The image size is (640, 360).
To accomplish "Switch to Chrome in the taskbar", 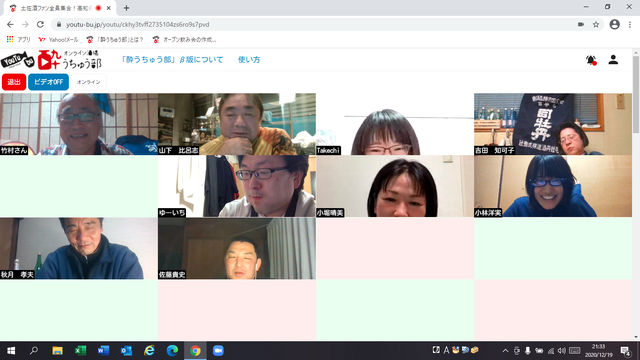I will [195, 351].
